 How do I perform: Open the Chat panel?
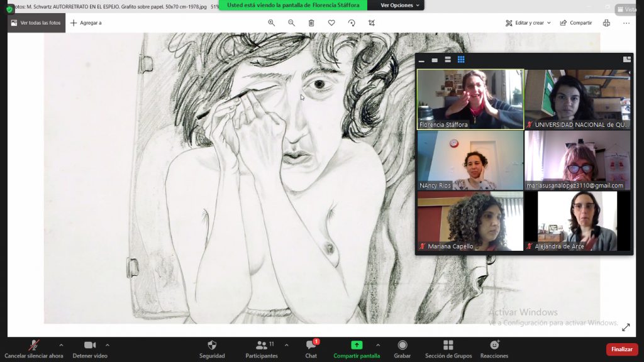coord(311,349)
